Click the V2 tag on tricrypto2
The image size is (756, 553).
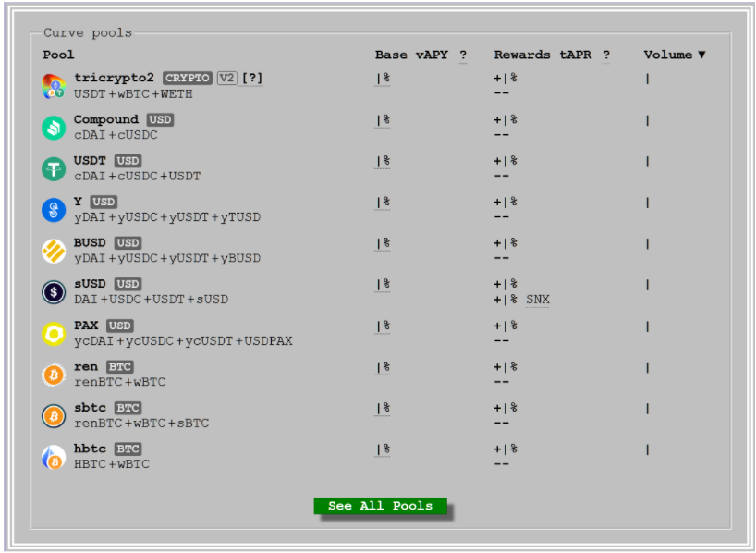point(226,79)
